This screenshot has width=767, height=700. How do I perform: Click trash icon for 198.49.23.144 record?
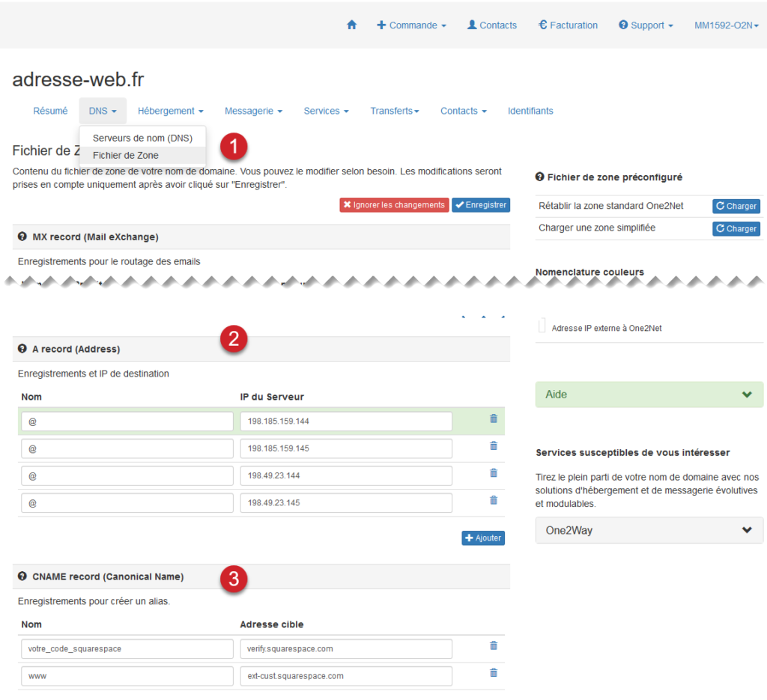click(x=494, y=473)
